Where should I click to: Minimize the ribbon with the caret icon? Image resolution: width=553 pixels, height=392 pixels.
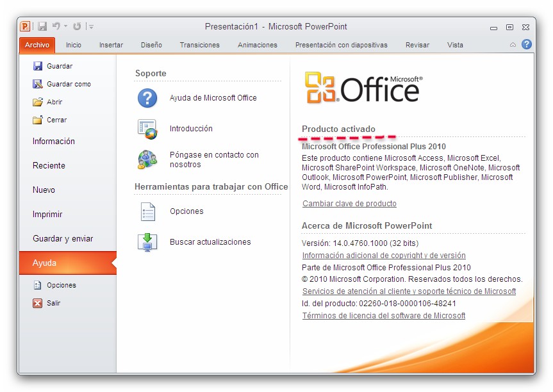click(x=513, y=45)
